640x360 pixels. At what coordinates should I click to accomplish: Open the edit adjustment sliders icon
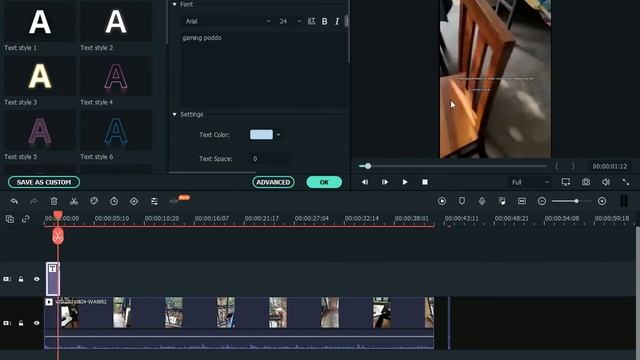(x=154, y=201)
